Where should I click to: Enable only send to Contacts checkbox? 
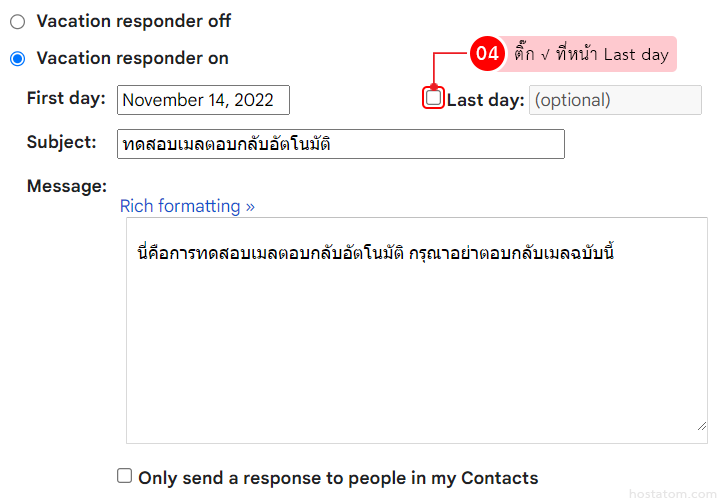point(124,476)
